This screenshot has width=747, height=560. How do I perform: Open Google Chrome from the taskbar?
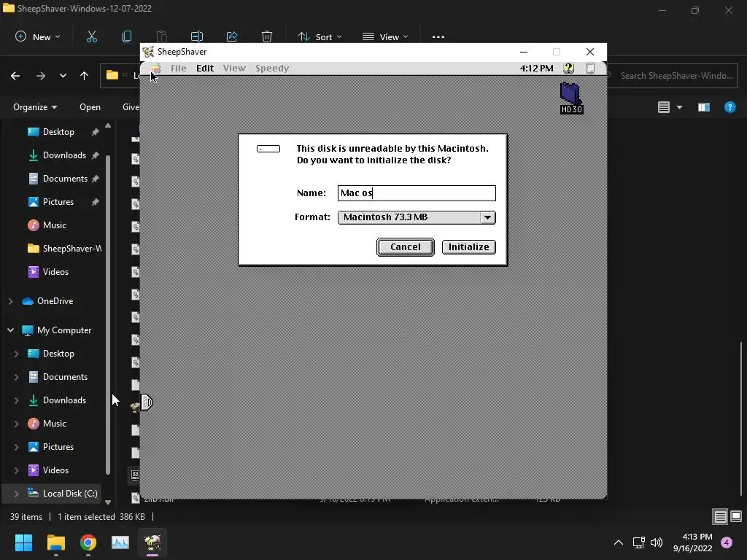pos(88,542)
